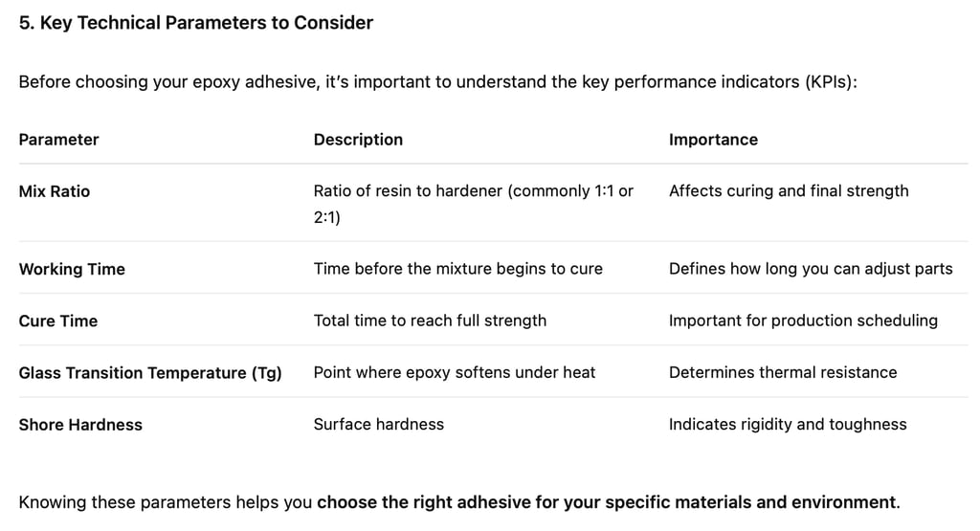Click "Affects curing and final strength" cell

click(x=789, y=191)
